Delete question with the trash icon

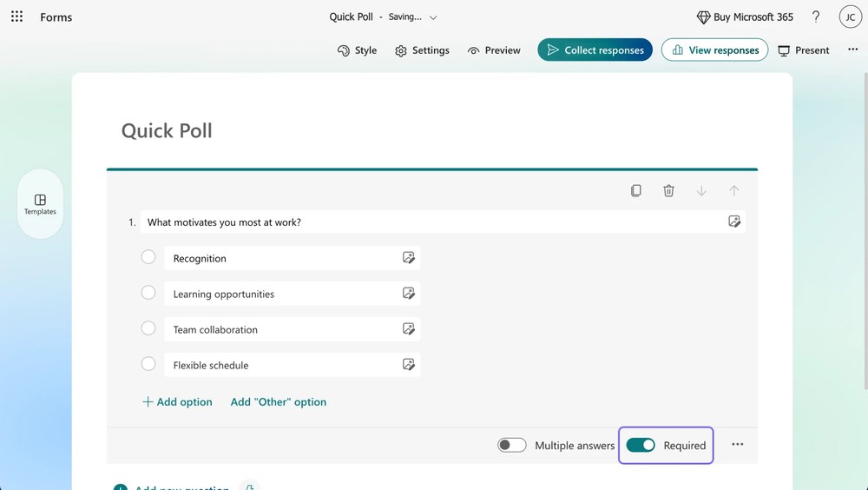[x=668, y=190]
